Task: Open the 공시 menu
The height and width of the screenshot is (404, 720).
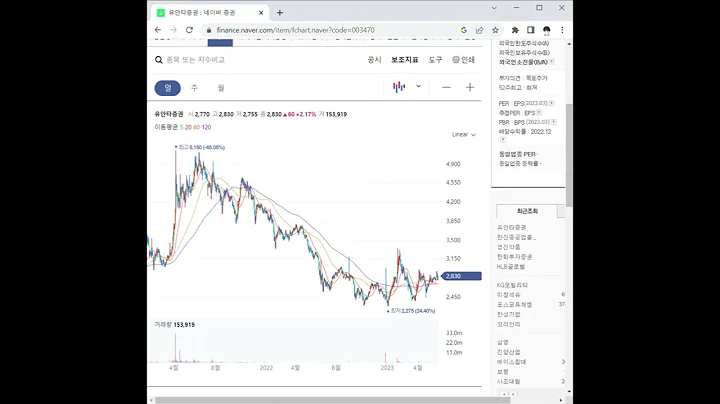Action: click(374, 60)
